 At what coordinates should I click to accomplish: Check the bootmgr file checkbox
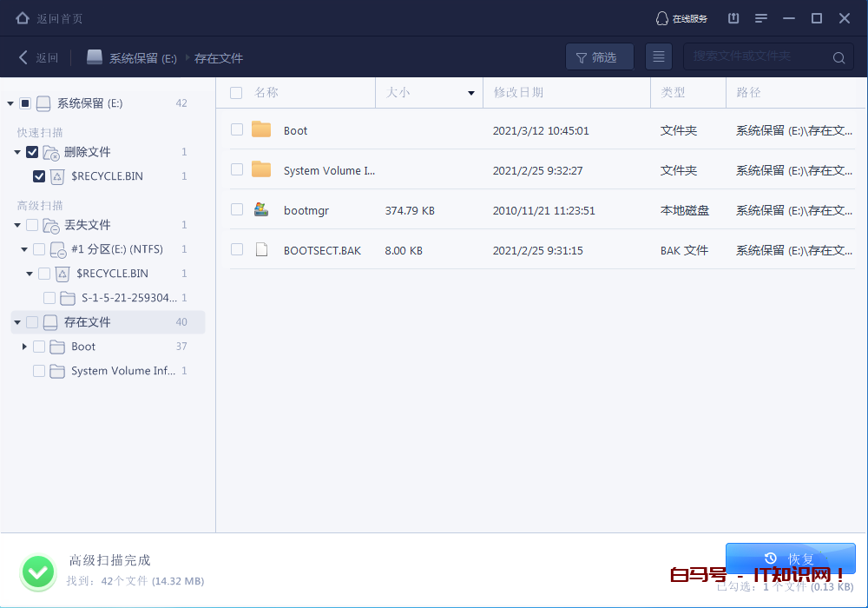pyautogui.click(x=234, y=210)
